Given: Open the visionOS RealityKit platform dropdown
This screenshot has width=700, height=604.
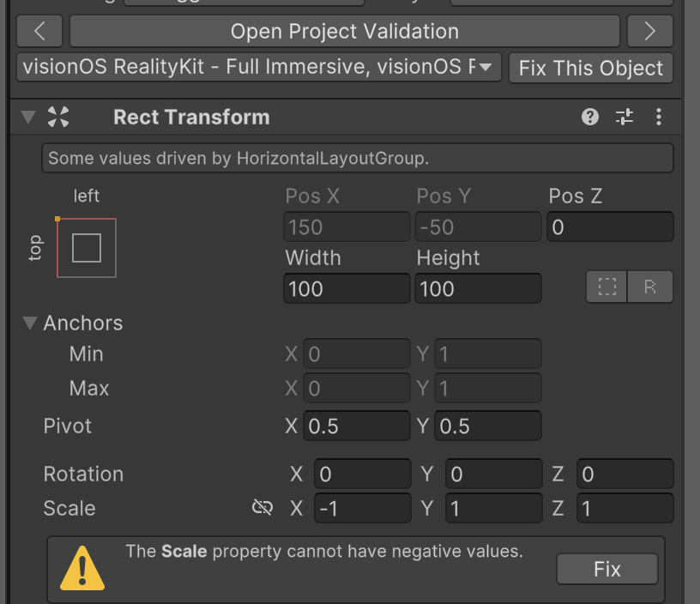Looking at the screenshot, I should click(259, 67).
